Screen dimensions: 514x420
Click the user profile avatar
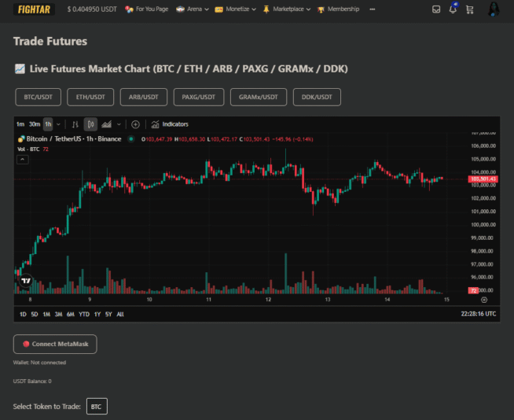[x=494, y=9]
